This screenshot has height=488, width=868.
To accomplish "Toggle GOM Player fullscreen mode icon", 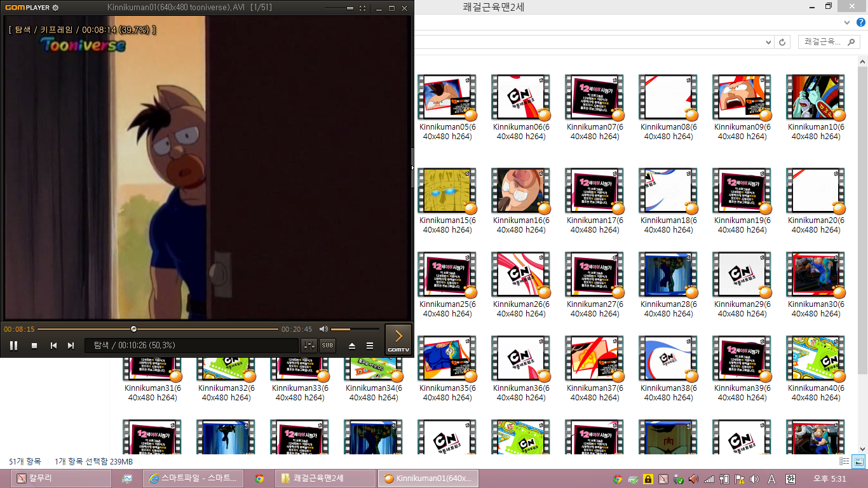I will (x=362, y=8).
